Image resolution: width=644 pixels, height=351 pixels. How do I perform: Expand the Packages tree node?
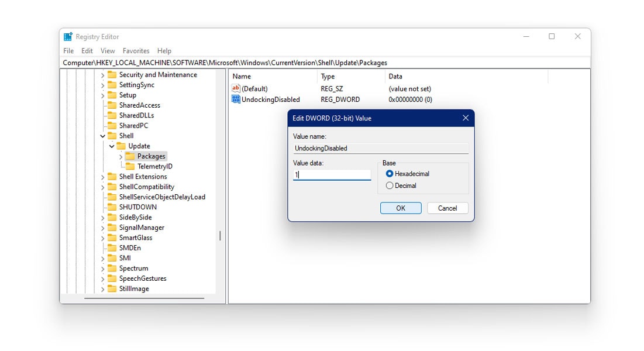pyautogui.click(x=120, y=157)
